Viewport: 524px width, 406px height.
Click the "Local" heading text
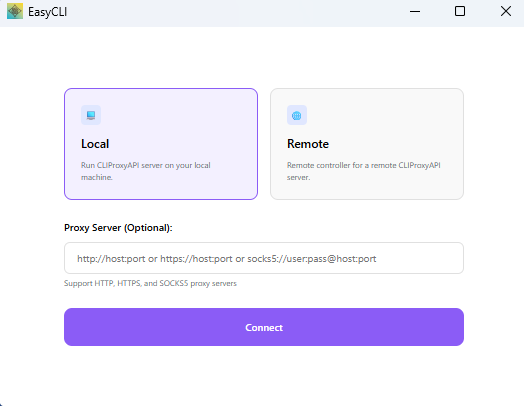(x=95, y=144)
